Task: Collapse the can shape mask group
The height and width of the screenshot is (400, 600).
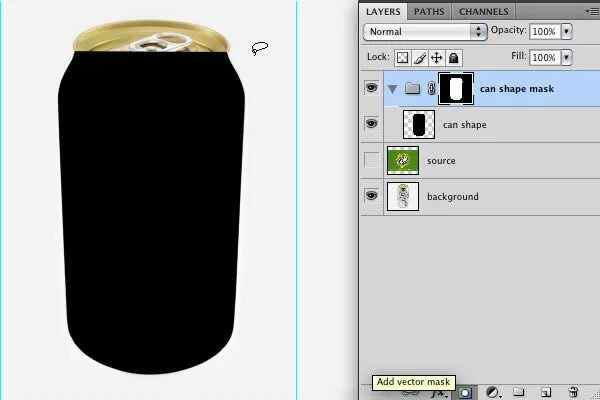Action: [x=392, y=89]
